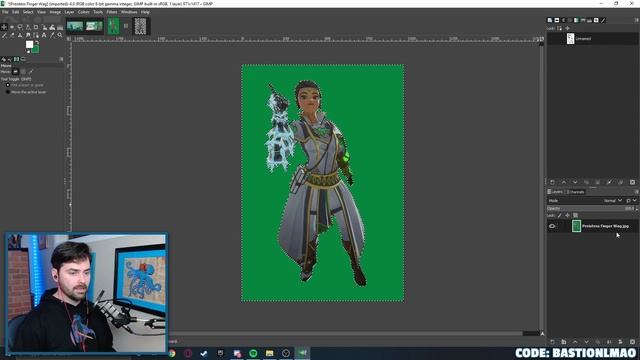Select the Text tool
Screen dimensions: 640x360
click(x=44, y=36)
